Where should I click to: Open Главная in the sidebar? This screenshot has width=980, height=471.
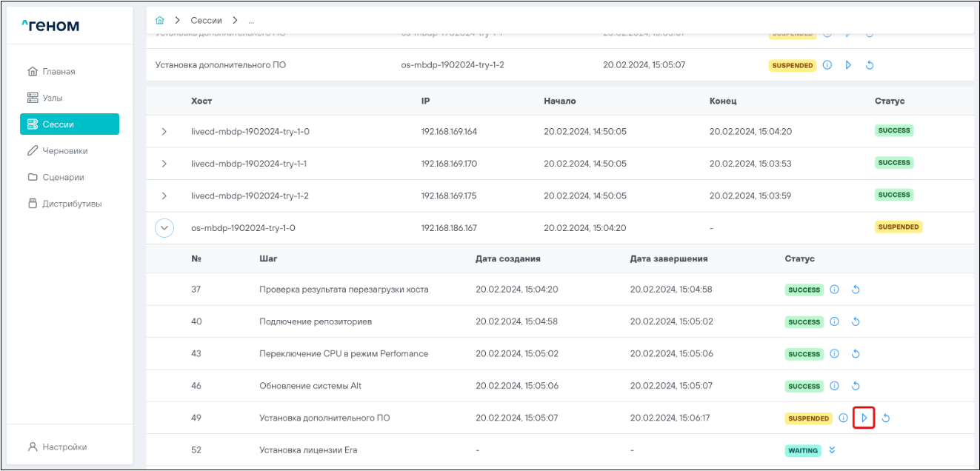pos(59,72)
